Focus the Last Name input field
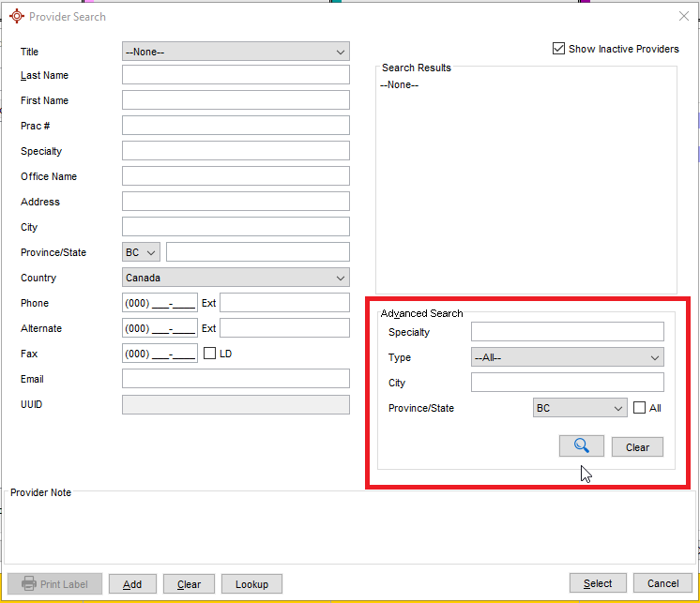 tap(236, 75)
